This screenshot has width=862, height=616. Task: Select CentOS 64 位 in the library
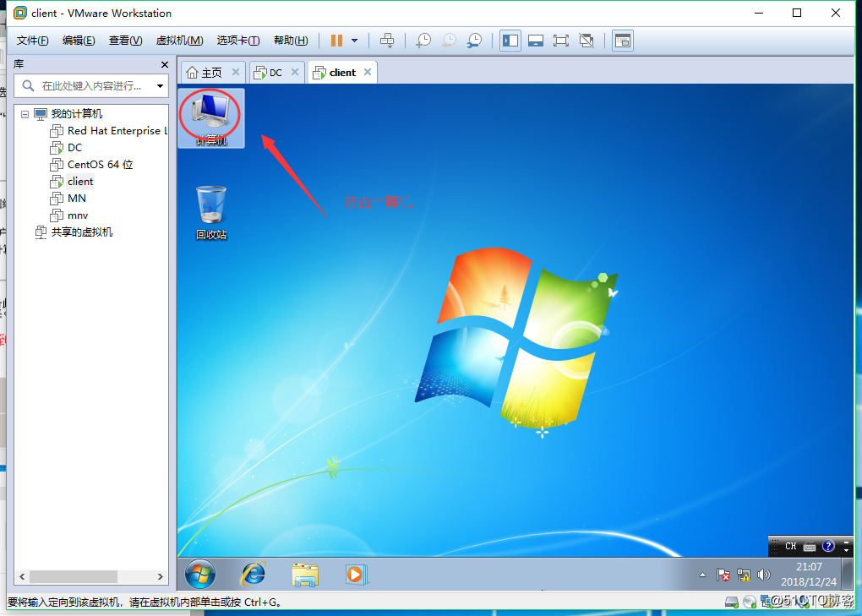click(92, 165)
